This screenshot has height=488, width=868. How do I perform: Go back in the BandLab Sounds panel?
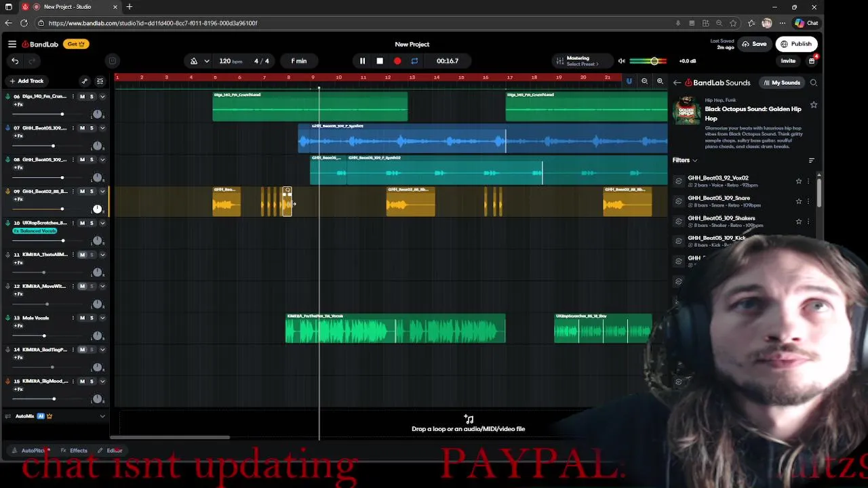[677, 83]
